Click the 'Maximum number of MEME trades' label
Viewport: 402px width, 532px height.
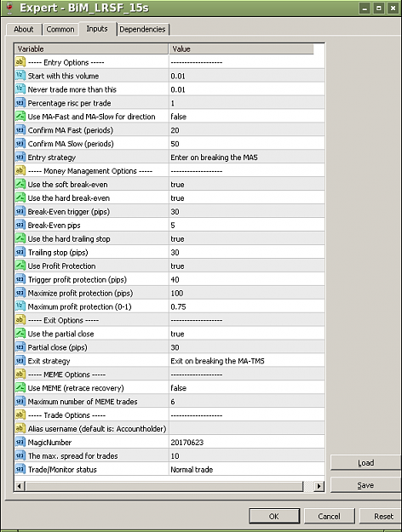83,402
